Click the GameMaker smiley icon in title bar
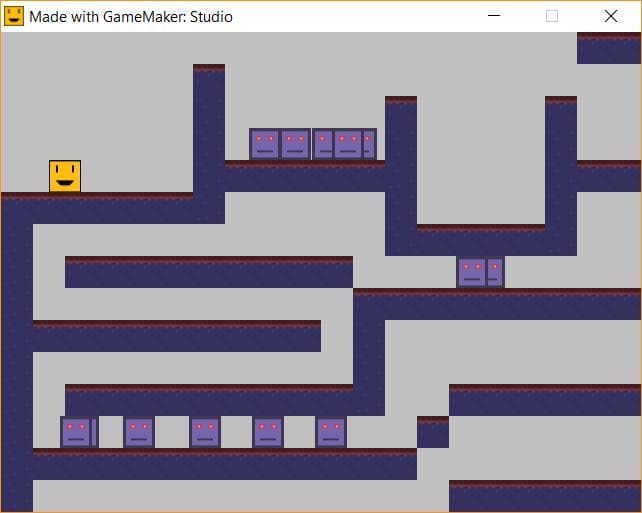This screenshot has height=513, width=642. 14,16
